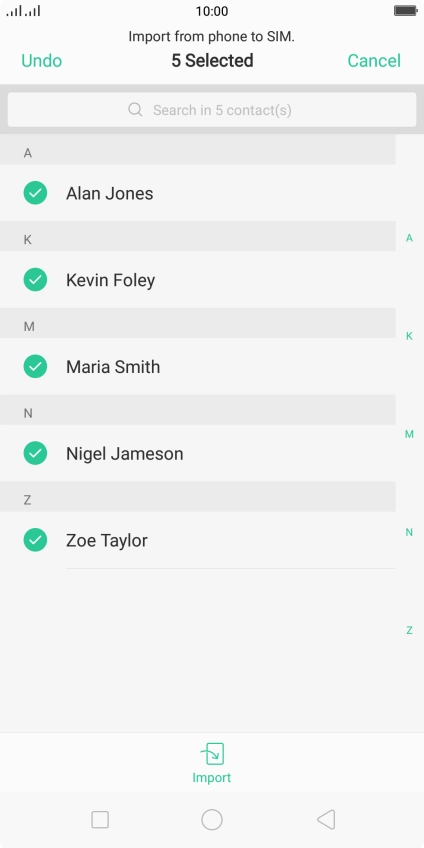Screen dimensions: 424x848
Task: Jump to letter M in index
Action: 409,434
